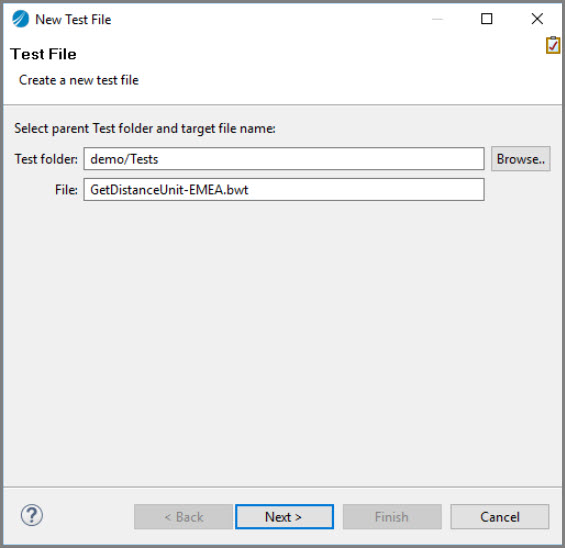This screenshot has width=565, height=548.
Task: Cancel the new test file wizard
Action: click(x=500, y=517)
